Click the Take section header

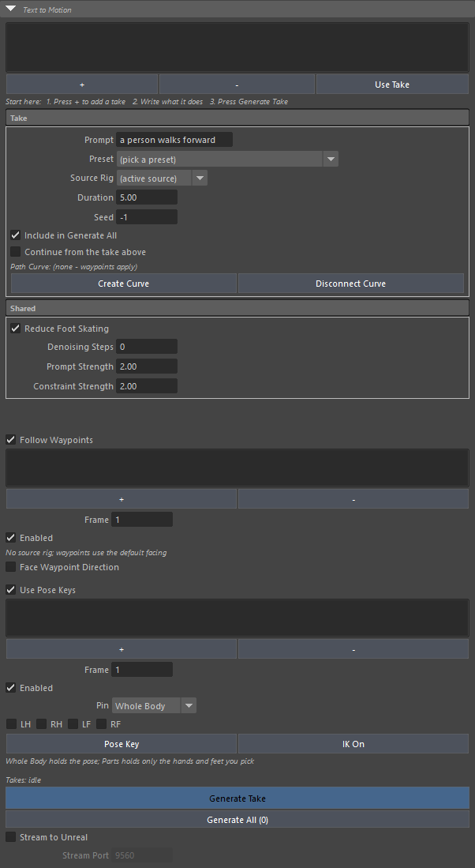pyautogui.click(x=237, y=118)
